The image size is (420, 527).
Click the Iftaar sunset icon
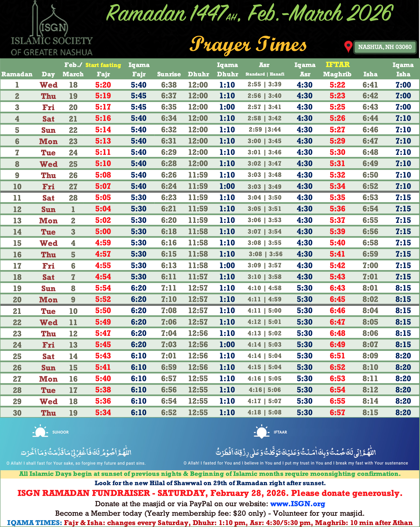[x=261, y=432]
